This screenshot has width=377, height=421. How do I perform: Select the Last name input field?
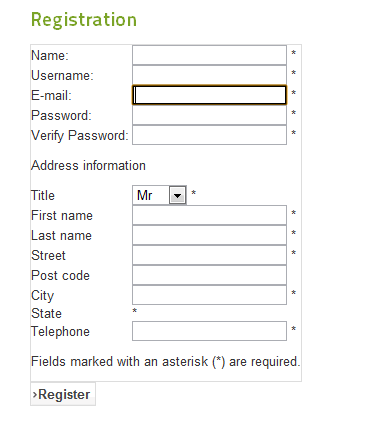[x=209, y=235]
